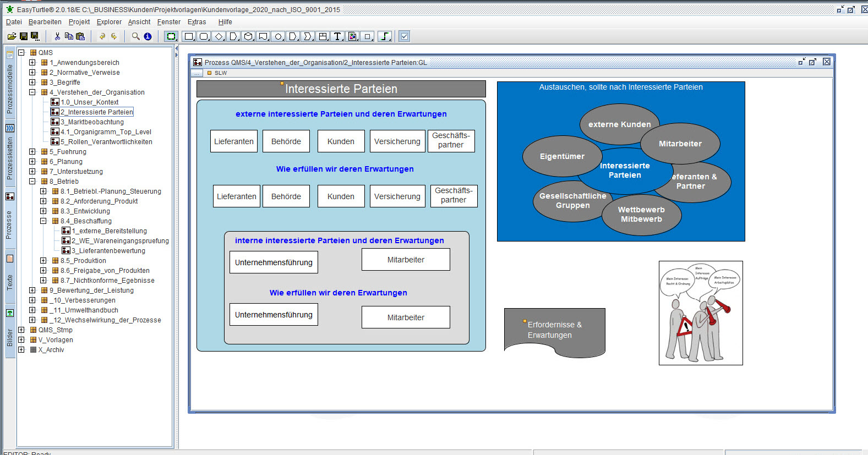Expand the 5_Fuehrung folder
The height and width of the screenshot is (455, 868).
click(x=32, y=152)
